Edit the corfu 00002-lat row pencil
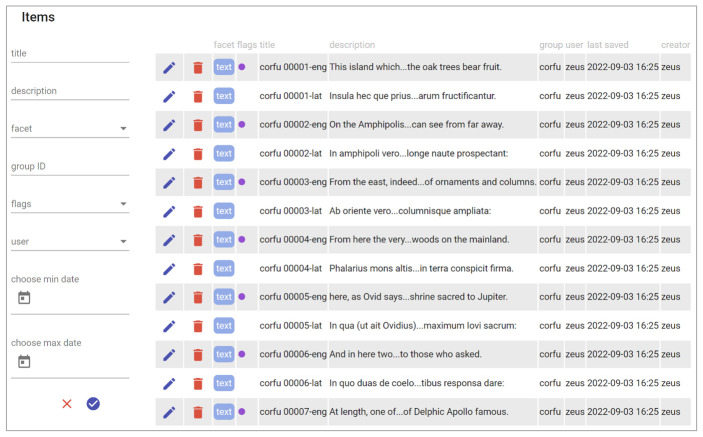 tap(169, 154)
